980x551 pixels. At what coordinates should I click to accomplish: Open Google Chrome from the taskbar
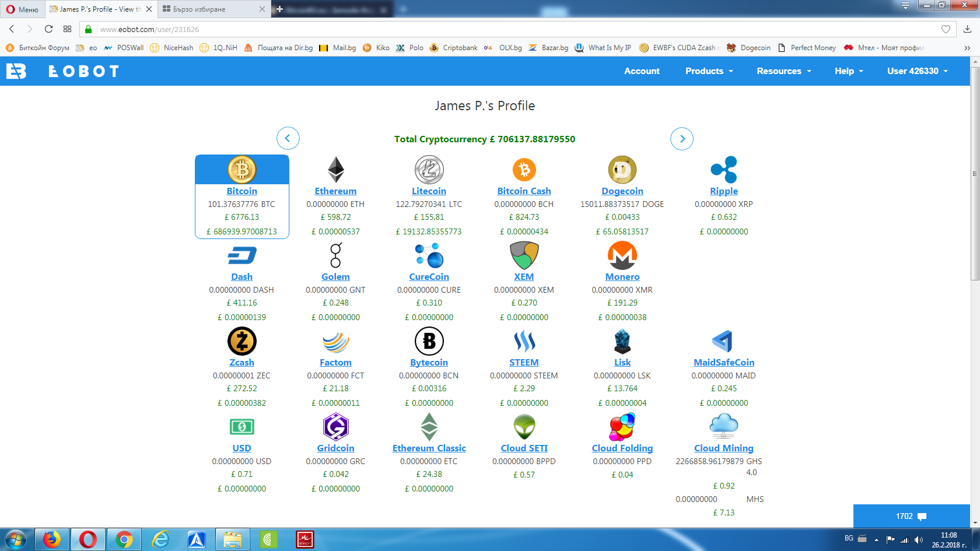[124, 540]
